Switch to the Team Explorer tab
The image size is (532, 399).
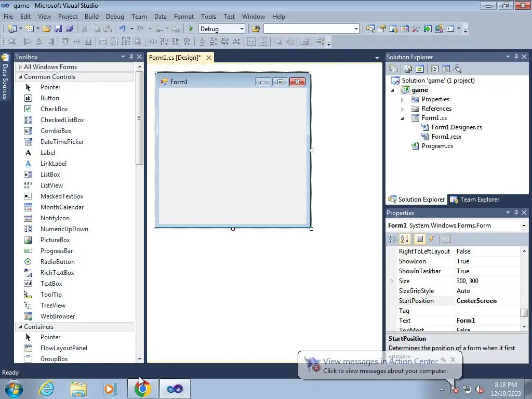[475, 199]
